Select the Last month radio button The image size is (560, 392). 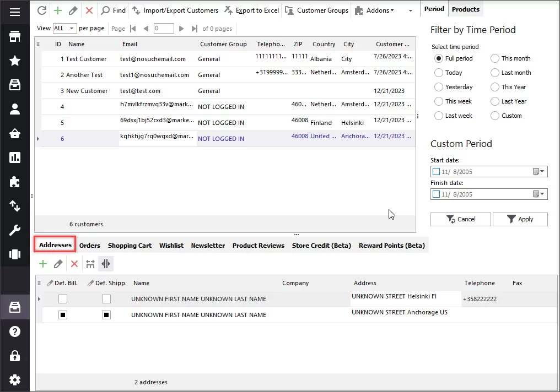[x=494, y=73]
